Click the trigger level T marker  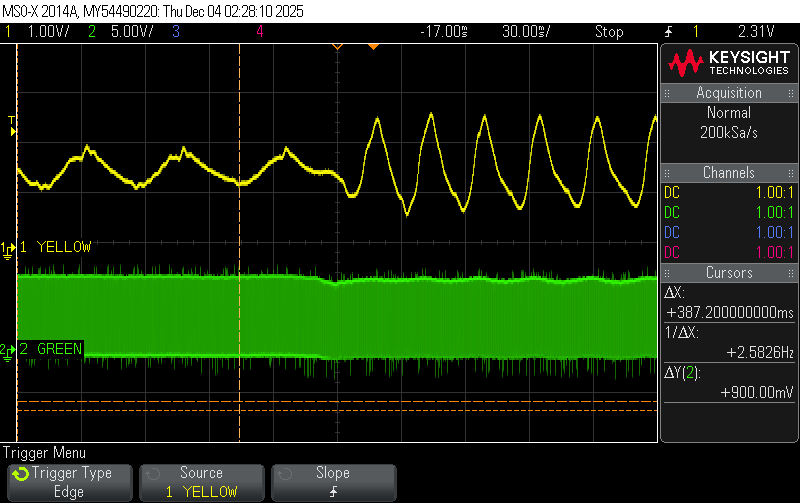(12, 125)
